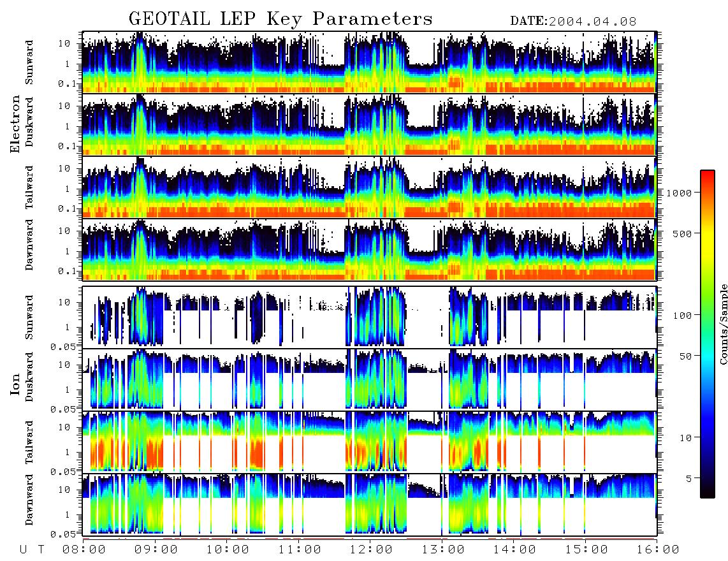
Task: Select the Ion Duskward axis label
Action: (29, 377)
